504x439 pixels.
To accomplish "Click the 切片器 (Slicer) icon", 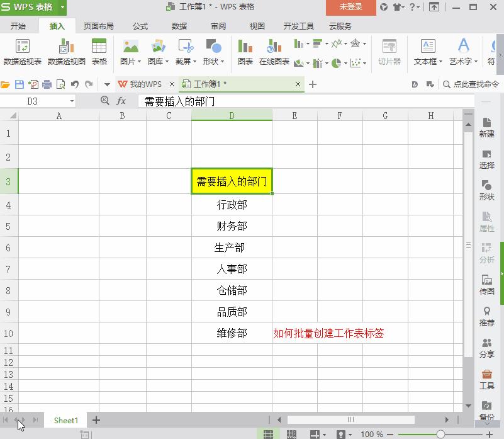I will point(389,50).
